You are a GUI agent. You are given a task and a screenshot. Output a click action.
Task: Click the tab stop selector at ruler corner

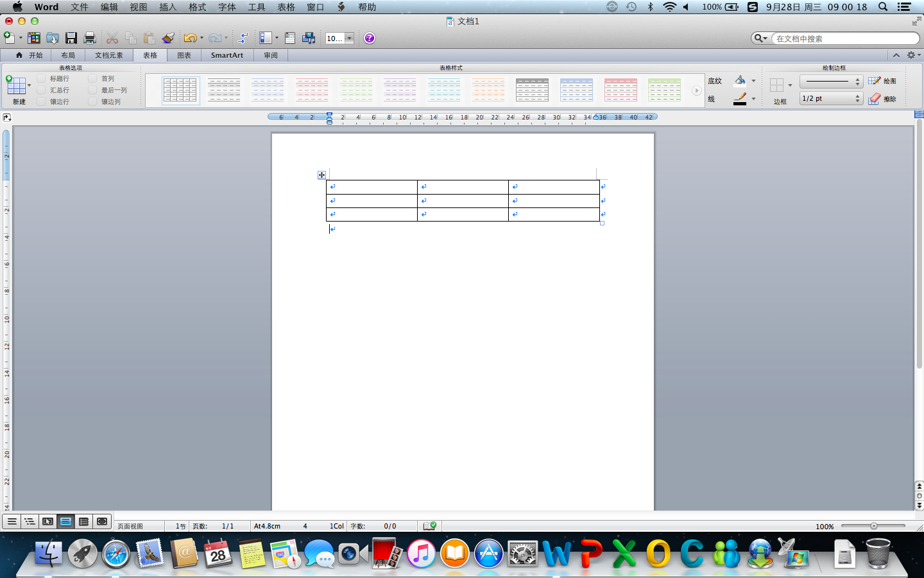(x=6, y=118)
